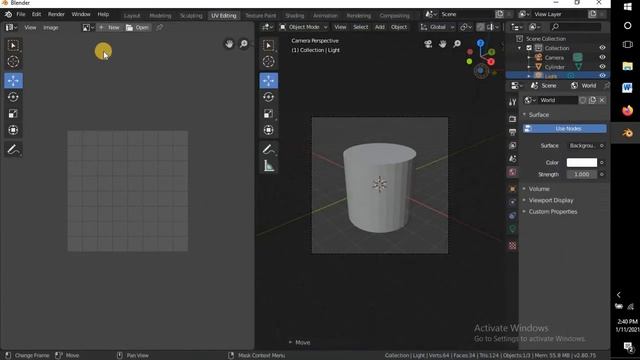
Task: Select the Cursor tool in UV editor
Action: tap(13, 62)
